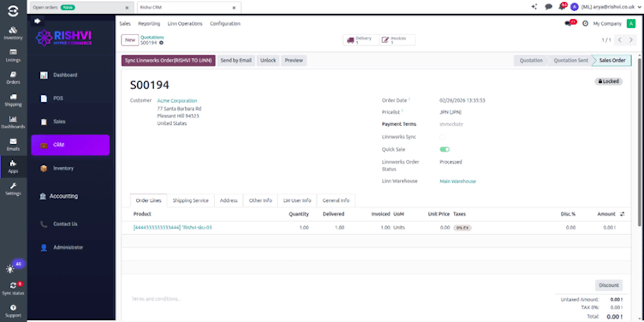Screen dimensions: 644x322
Task: Switch to the Address tab
Action: pyautogui.click(x=229, y=201)
